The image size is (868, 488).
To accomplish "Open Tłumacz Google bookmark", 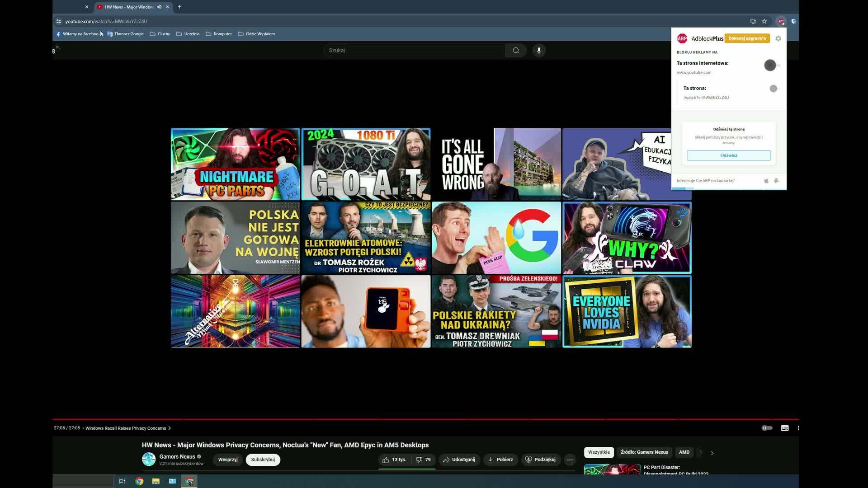I will click(x=125, y=34).
